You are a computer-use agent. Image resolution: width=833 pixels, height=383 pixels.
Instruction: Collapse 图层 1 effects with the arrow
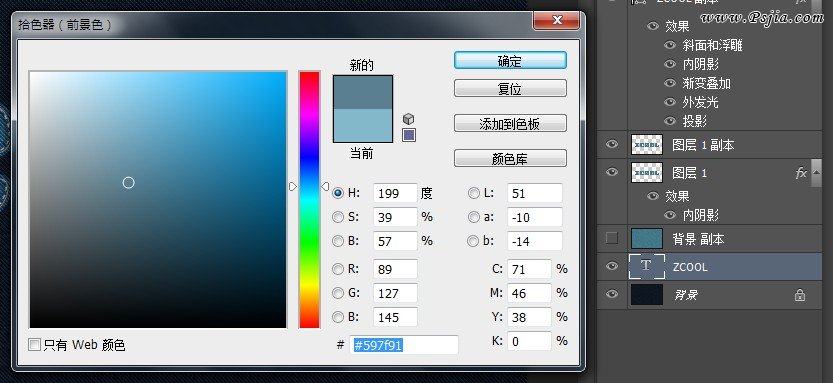pyautogui.click(x=817, y=172)
